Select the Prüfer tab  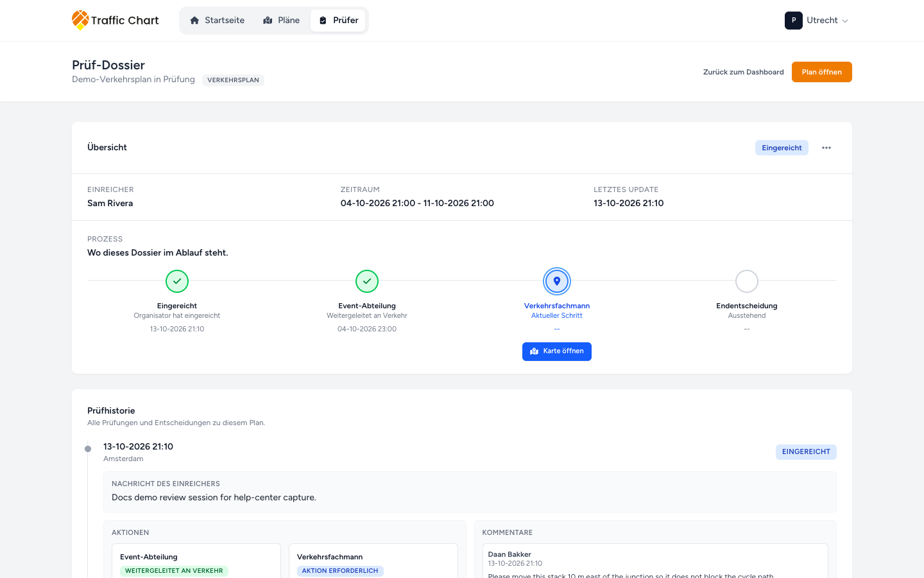(338, 21)
